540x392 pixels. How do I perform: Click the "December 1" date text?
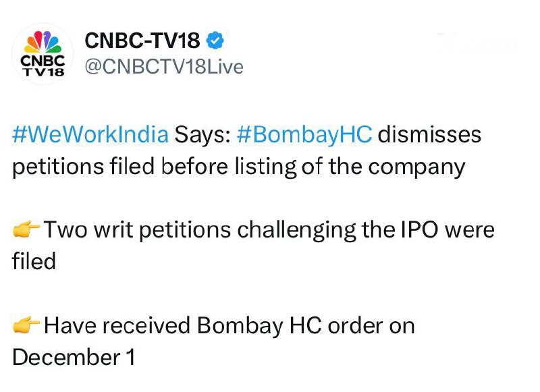tap(74, 358)
